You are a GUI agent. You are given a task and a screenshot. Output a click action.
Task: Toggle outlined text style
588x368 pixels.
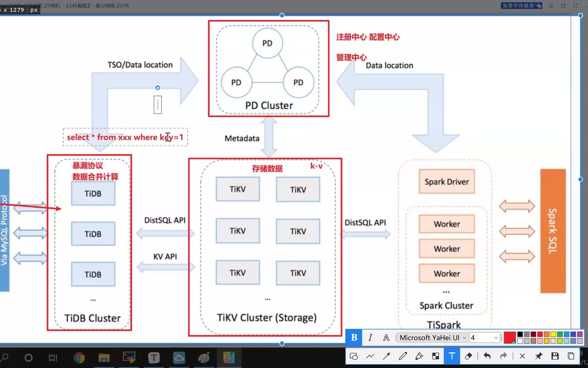click(386, 338)
